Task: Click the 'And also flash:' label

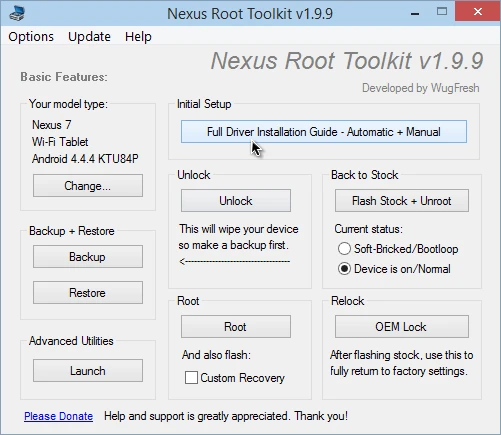Action: coord(216,355)
